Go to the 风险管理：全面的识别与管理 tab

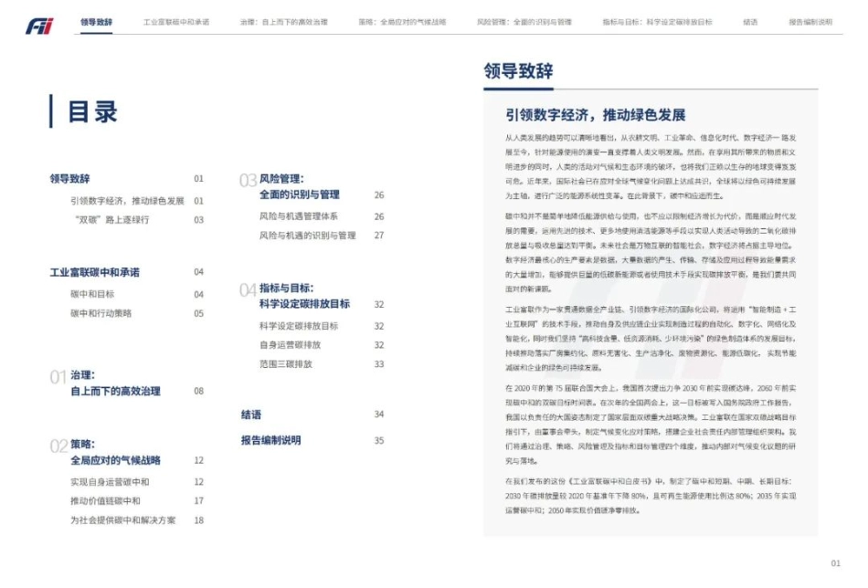[524, 22]
